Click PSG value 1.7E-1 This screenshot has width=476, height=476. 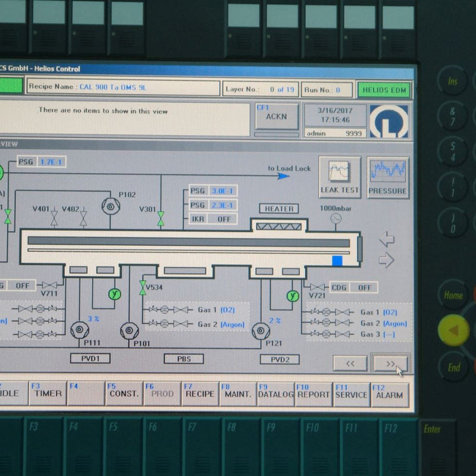[x=51, y=162]
